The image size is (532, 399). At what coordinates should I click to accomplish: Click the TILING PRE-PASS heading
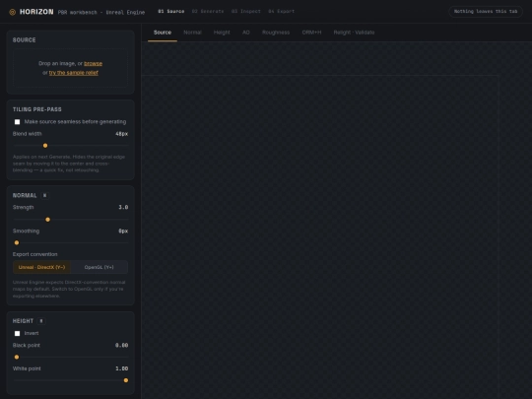pos(37,109)
